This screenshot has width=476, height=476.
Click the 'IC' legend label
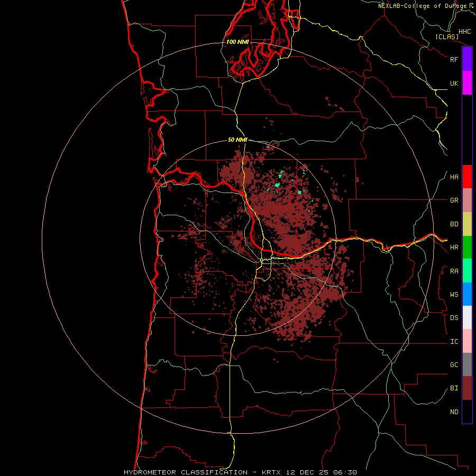454,342
